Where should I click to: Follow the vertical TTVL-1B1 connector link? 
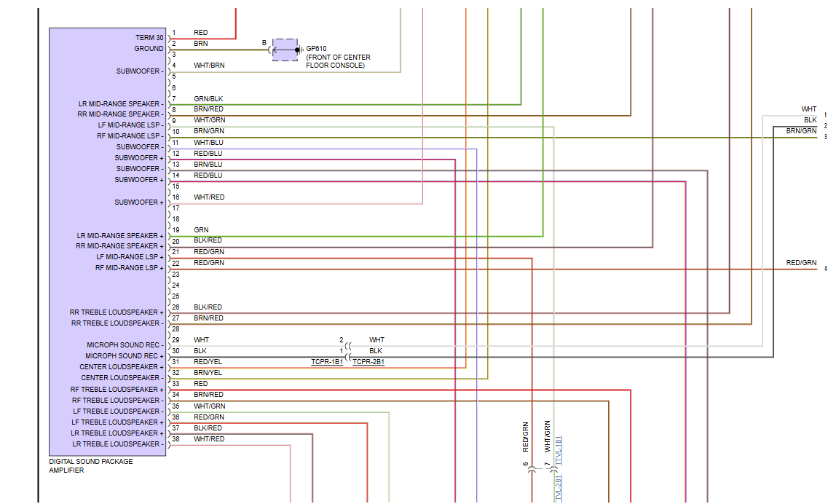point(559,450)
